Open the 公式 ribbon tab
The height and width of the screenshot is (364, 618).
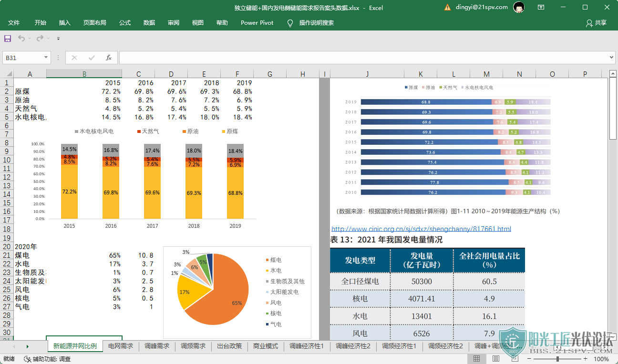125,23
